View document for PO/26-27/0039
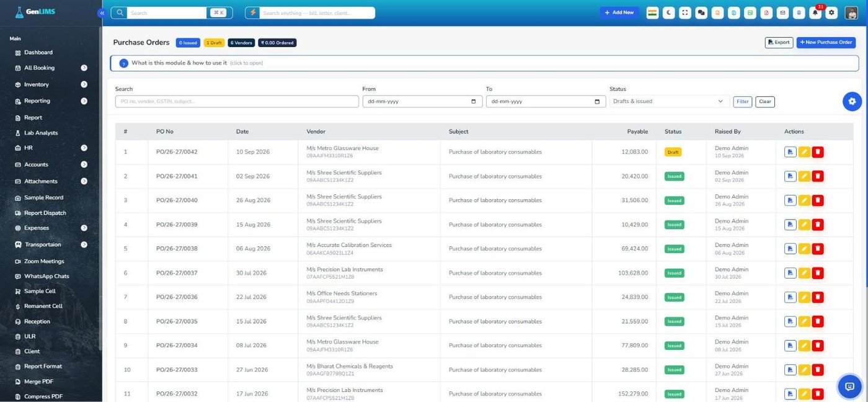The image size is (868, 402). 790,225
